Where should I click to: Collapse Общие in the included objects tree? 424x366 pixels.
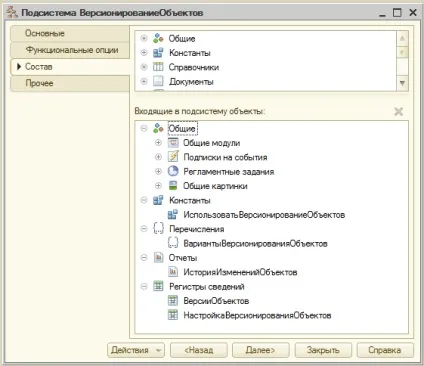144,128
